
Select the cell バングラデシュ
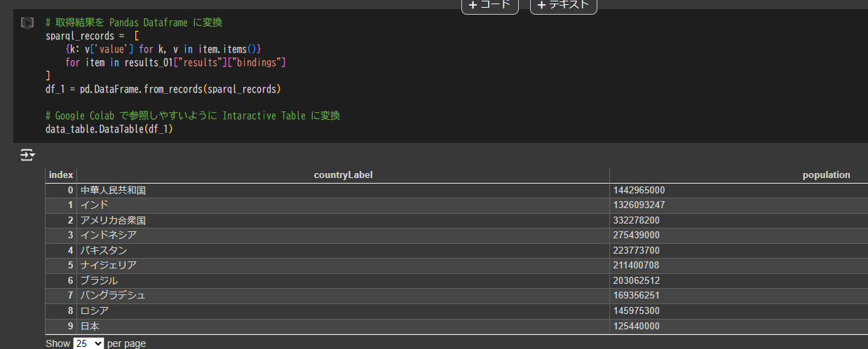point(343,295)
